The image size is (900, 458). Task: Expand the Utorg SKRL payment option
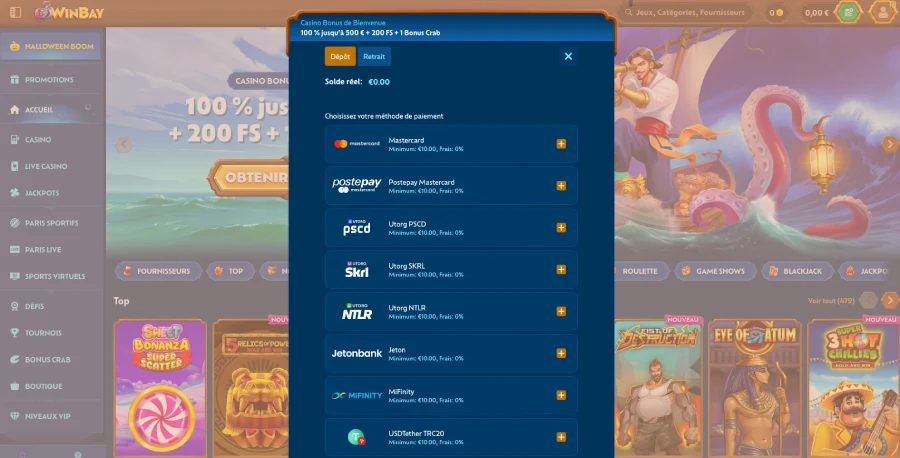coord(561,270)
